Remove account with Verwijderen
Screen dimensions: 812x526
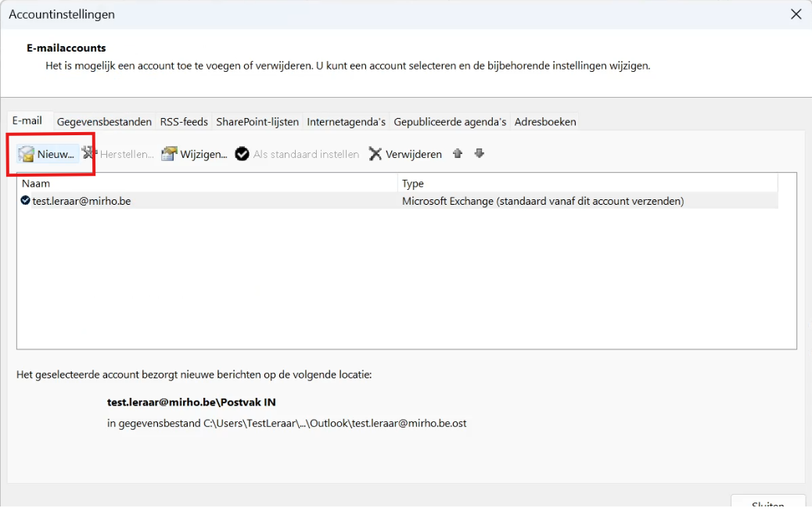point(405,154)
